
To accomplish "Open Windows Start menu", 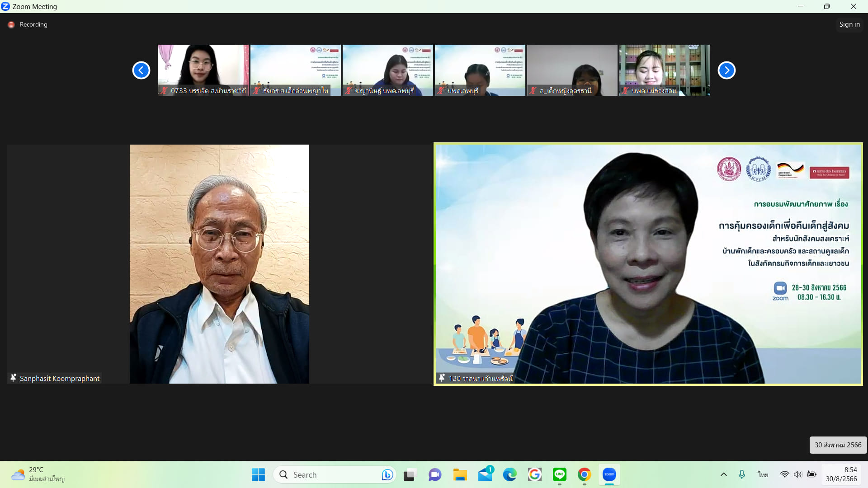I will tap(258, 474).
